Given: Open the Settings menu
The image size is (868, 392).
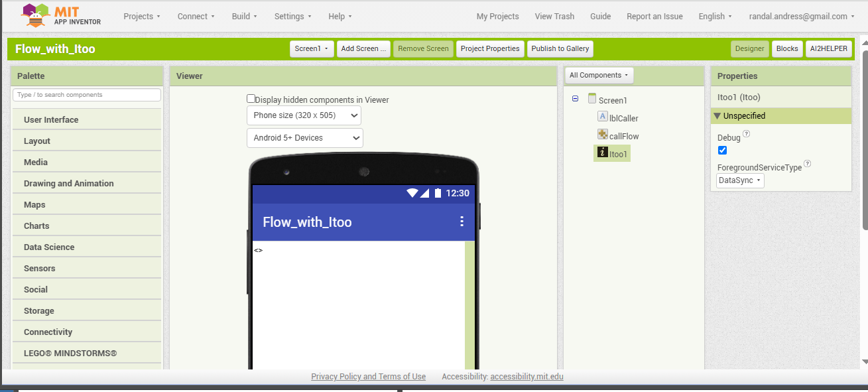Looking at the screenshot, I should click(293, 17).
